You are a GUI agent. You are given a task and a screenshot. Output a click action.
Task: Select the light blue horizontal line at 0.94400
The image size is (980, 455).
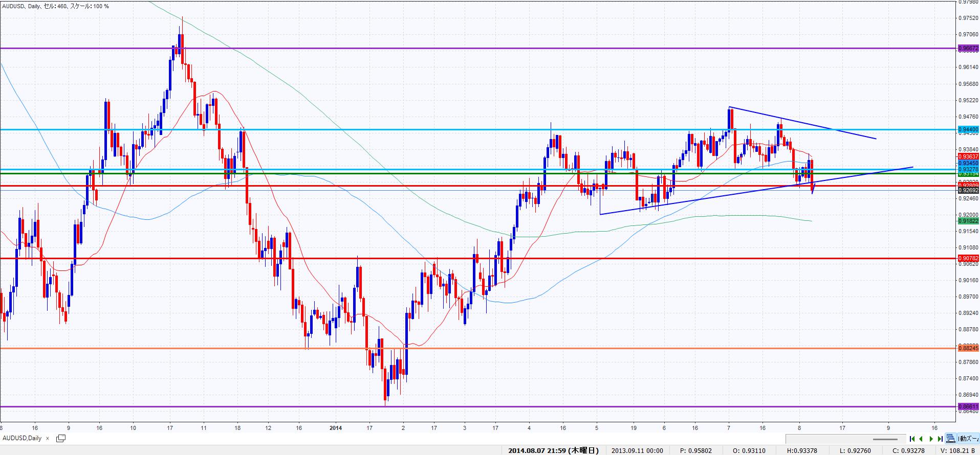[x=409, y=129]
